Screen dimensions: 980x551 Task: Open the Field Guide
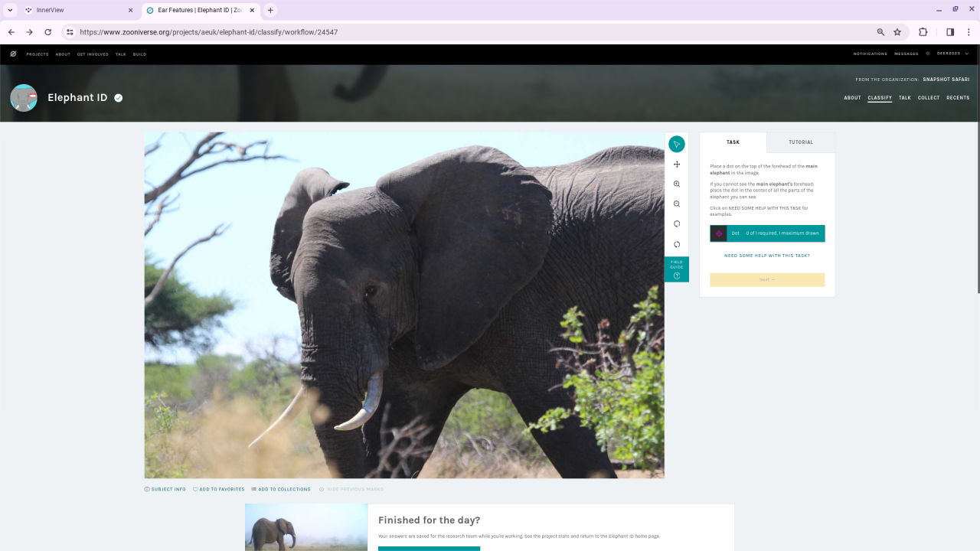pos(677,269)
